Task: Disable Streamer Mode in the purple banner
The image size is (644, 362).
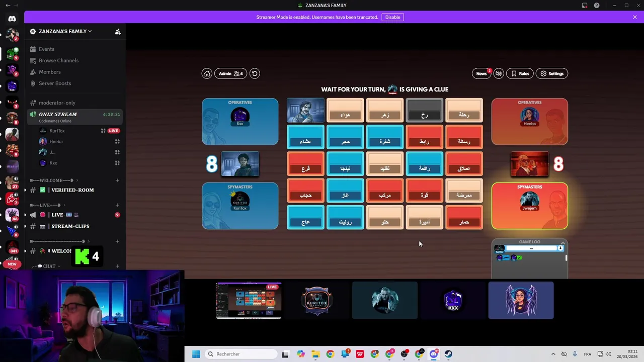Action: pos(392,17)
